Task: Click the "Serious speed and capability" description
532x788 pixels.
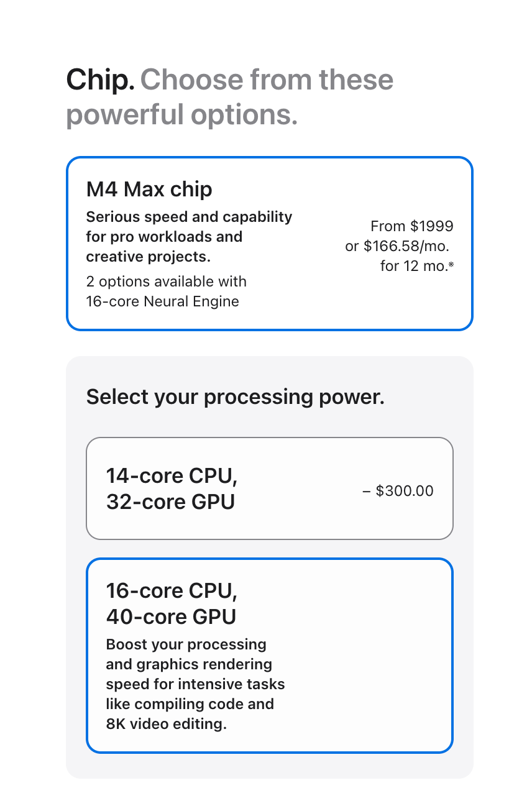Action: click(x=189, y=217)
